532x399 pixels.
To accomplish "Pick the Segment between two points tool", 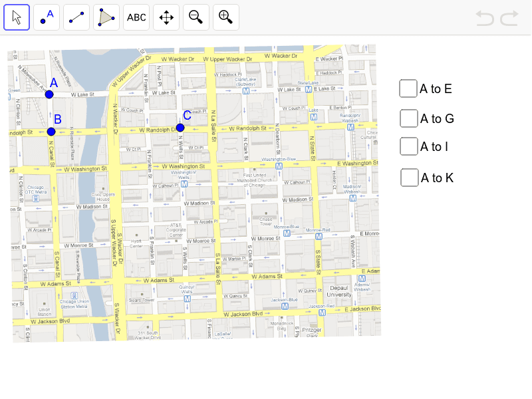I will click(76, 17).
